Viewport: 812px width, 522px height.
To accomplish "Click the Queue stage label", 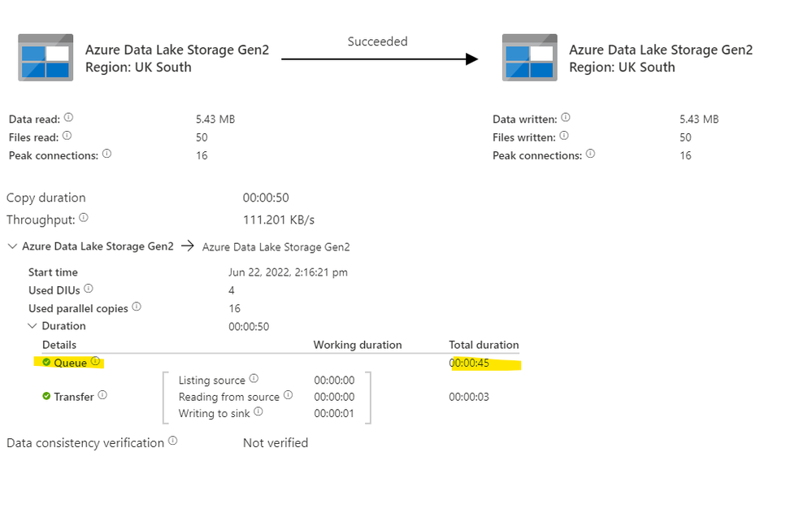I will point(71,363).
